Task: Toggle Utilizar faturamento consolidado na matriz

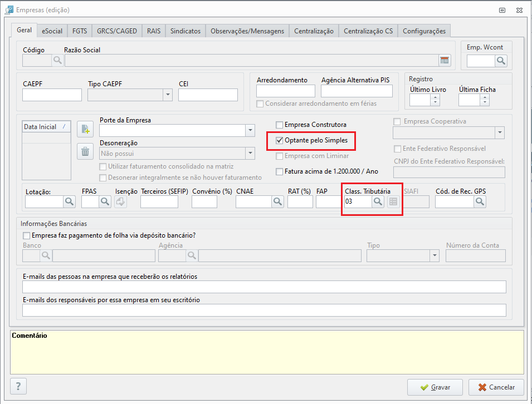Action: point(103,166)
